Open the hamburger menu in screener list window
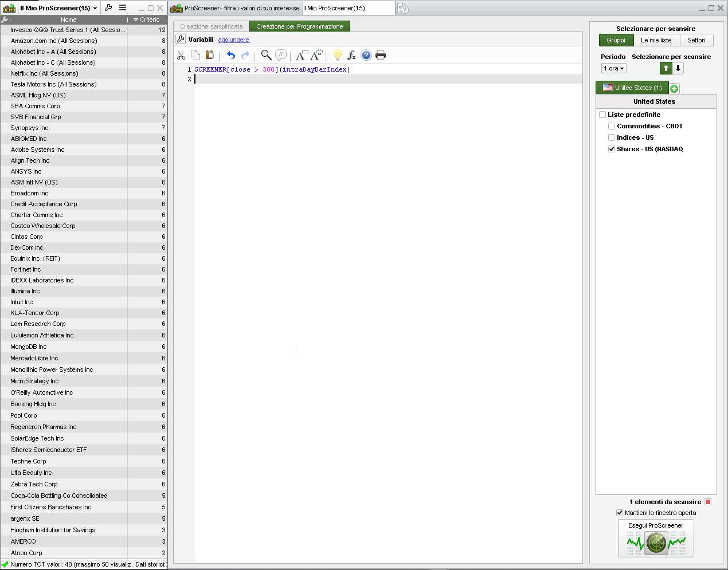Image resolution: width=728 pixels, height=570 pixels. pos(123,7)
